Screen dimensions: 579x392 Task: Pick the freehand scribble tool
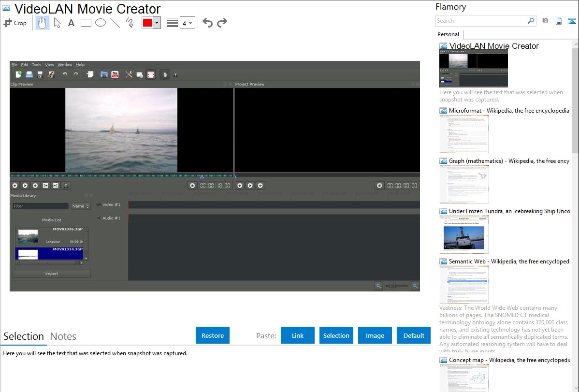130,23
